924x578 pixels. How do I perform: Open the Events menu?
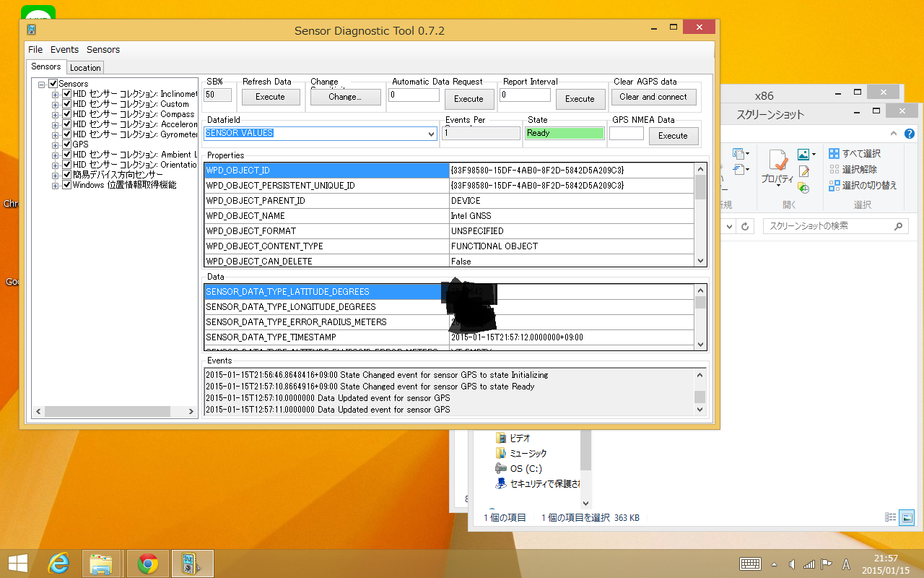[64, 50]
